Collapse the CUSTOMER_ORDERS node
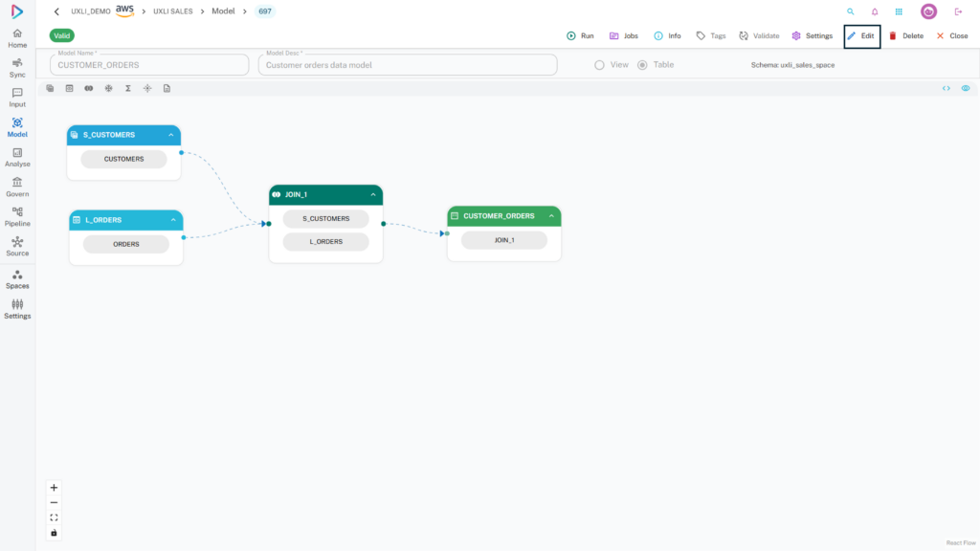The image size is (980, 551). tap(551, 216)
